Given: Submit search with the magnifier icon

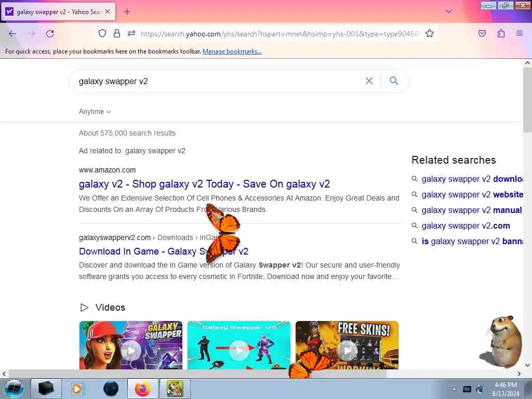Looking at the screenshot, I should click(x=394, y=81).
